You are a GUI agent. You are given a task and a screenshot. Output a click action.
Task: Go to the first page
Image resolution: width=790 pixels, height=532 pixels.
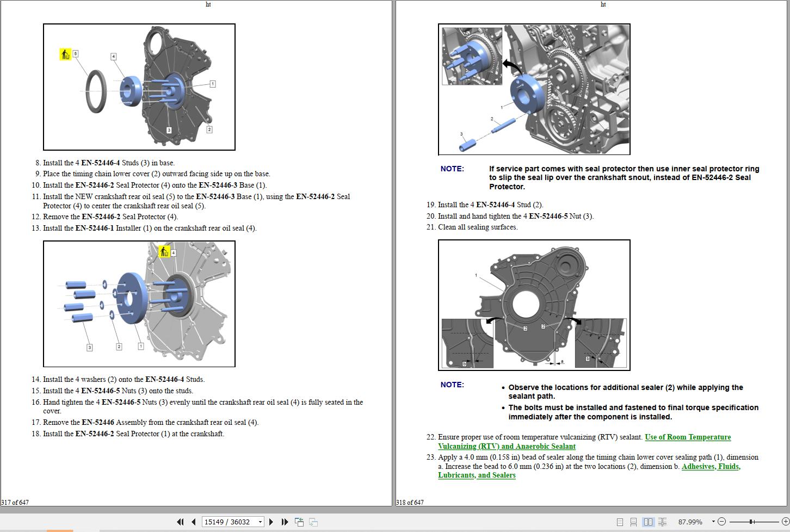tap(180, 522)
